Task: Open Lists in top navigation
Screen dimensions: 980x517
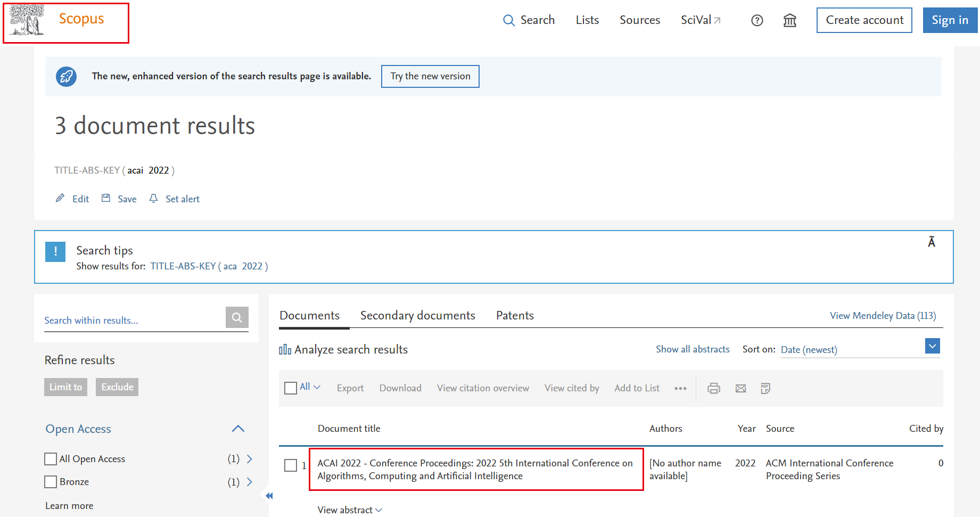Action: [587, 20]
